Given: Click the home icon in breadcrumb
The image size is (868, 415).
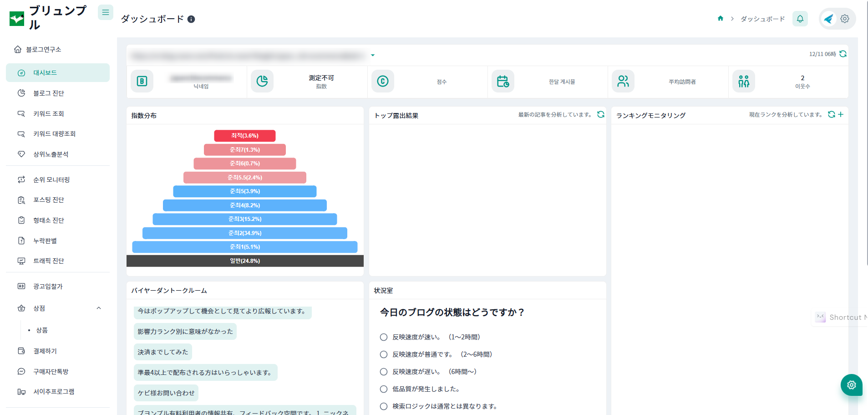Looking at the screenshot, I should pos(721,19).
